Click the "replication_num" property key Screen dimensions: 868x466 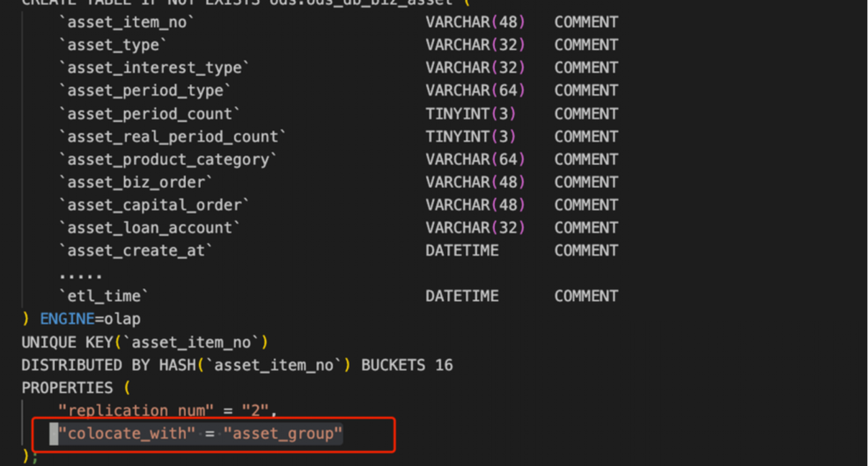pos(141,410)
